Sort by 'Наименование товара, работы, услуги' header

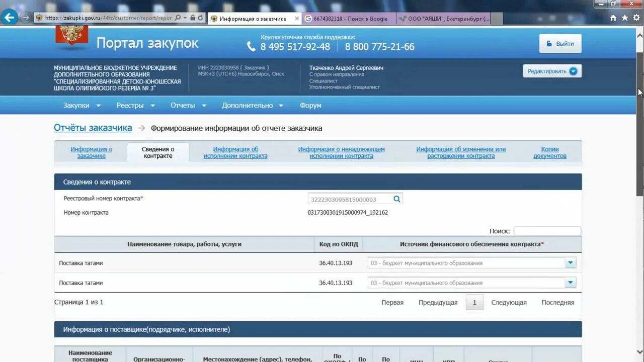185,244
